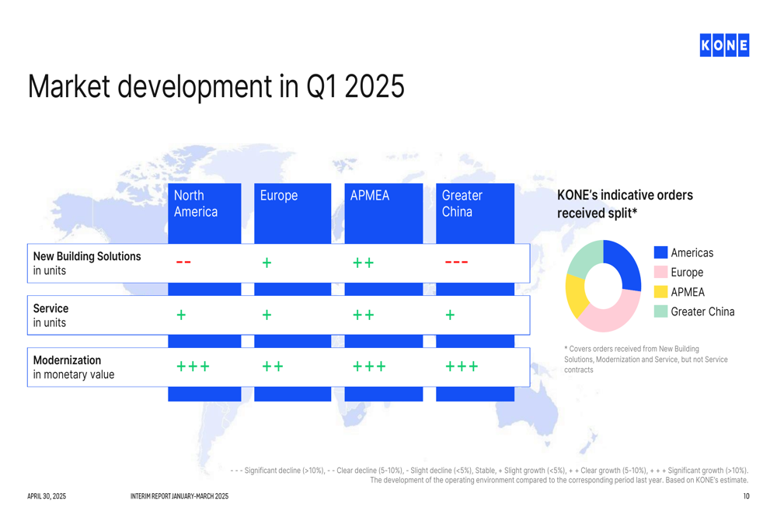Viewport: 777px width, 532px height.
Task: Click the KONE logo
Action: click(724, 45)
